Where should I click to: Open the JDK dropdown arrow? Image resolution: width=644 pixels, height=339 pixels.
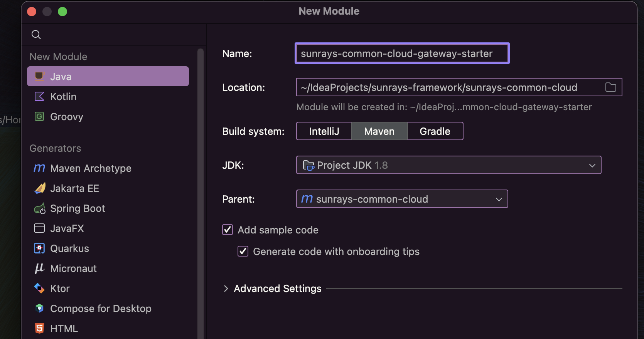coord(592,165)
